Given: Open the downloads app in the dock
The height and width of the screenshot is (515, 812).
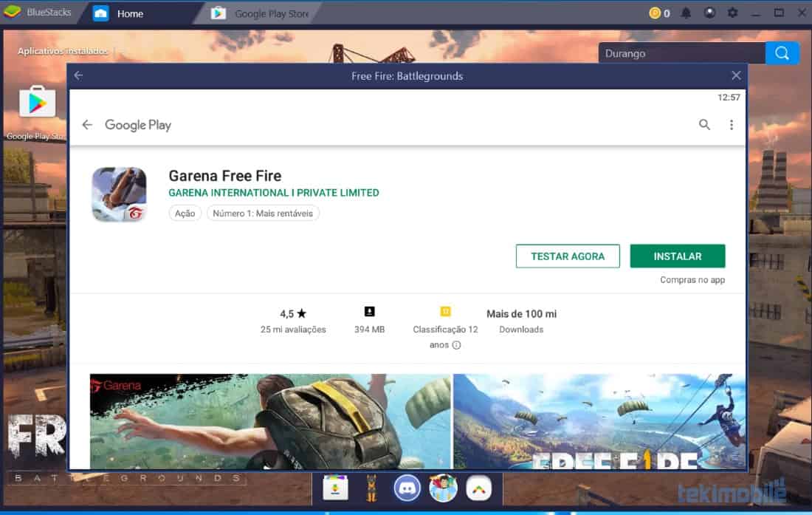Looking at the screenshot, I should tap(336, 488).
